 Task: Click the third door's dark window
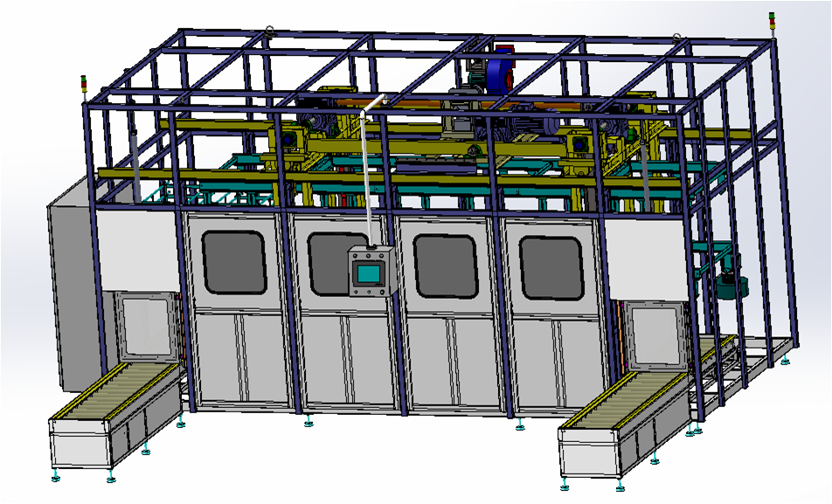(x=445, y=266)
